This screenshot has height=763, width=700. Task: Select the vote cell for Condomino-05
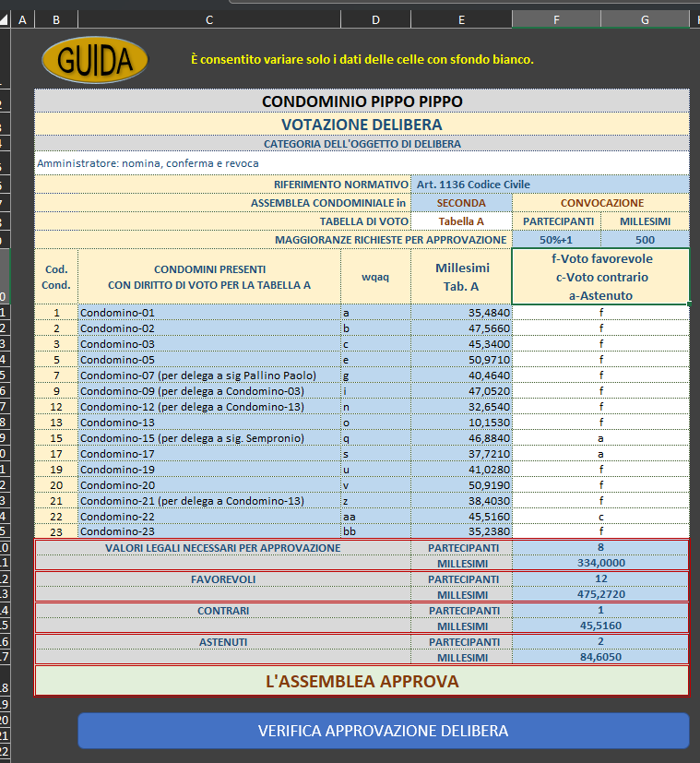600,360
